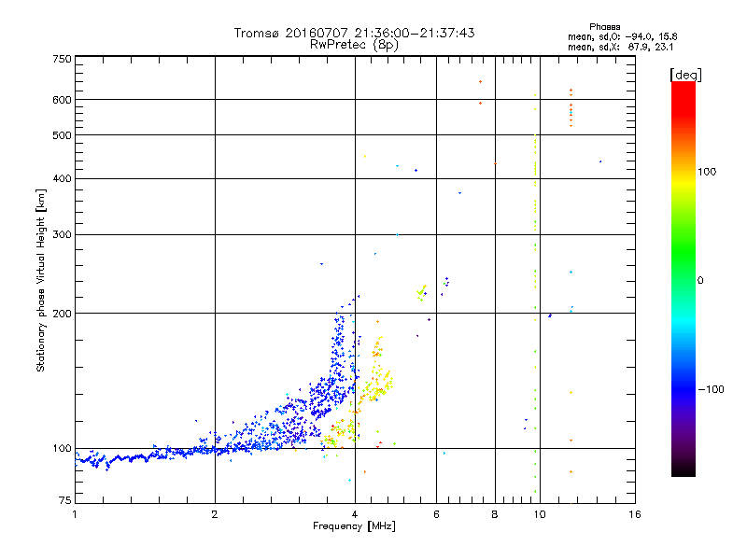Click the x-axis tick label '2'
The height and width of the screenshot is (560, 747).
(215, 514)
